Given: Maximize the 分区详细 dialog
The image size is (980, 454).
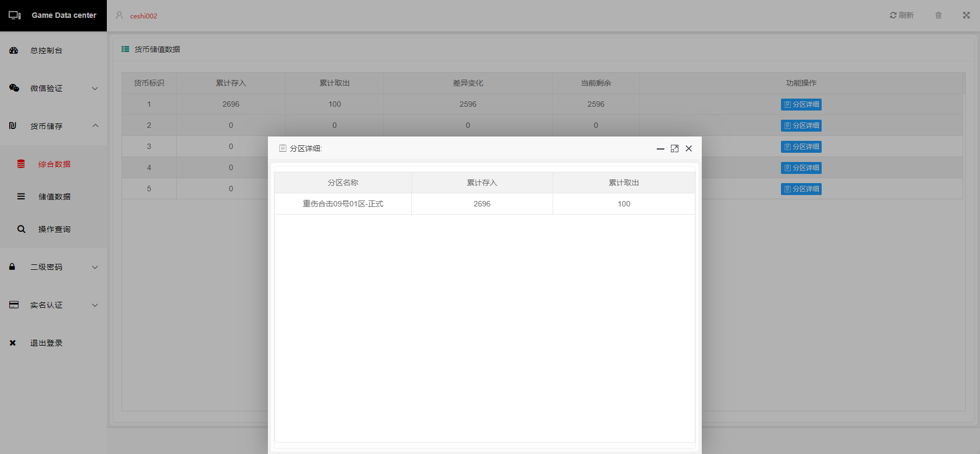Looking at the screenshot, I should [675, 148].
